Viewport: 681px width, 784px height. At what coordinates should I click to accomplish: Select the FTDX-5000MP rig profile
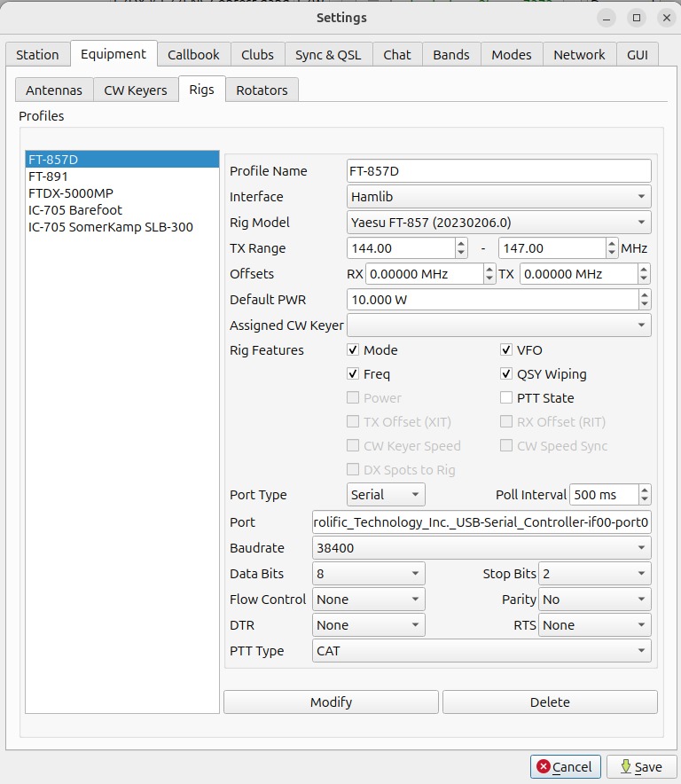[71, 193]
